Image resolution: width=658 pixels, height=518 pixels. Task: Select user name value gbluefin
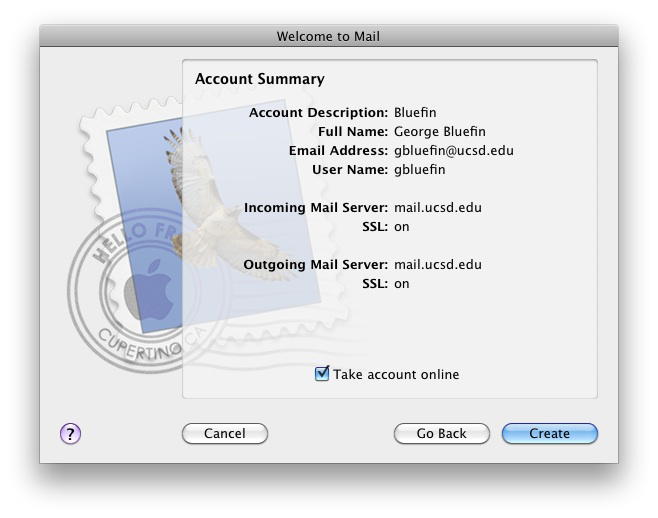point(420,170)
